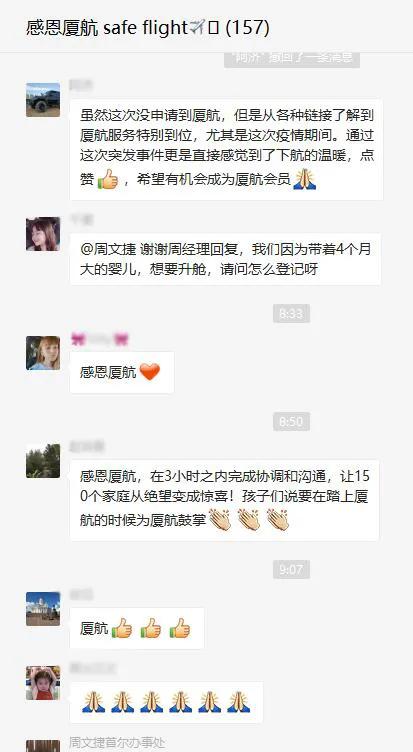
Task: Click the toddler avatar near praying emojis
Action: click(x=43, y=682)
